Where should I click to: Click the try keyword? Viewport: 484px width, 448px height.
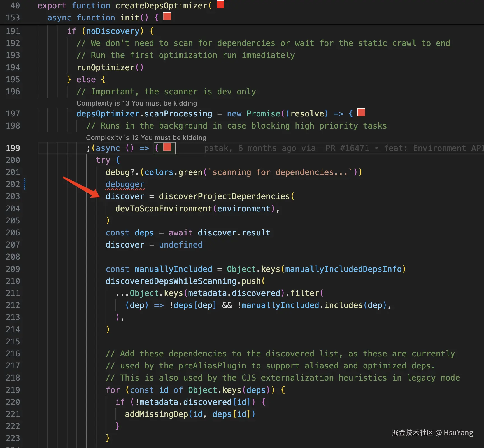103,160
